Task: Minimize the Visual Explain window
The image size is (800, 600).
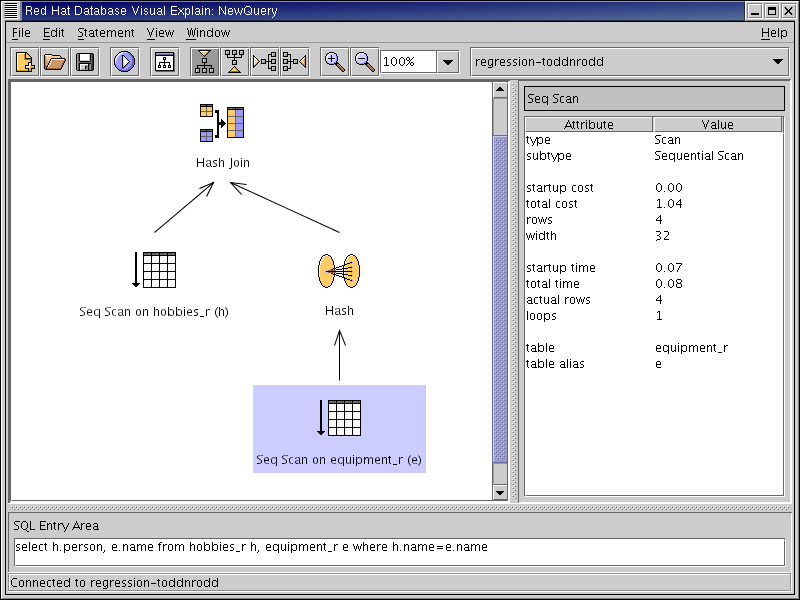Action: tap(755, 11)
